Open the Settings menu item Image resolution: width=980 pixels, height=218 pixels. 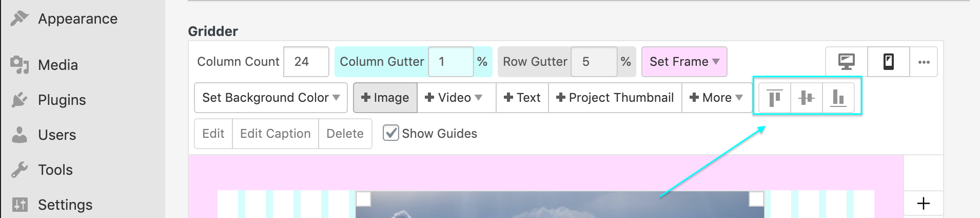coord(65,205)
